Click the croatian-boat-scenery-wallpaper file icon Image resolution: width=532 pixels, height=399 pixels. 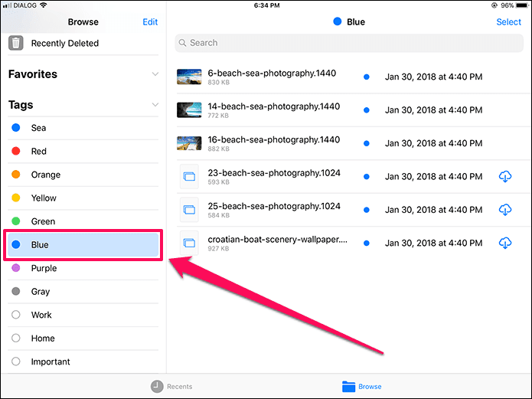pos(189,243)
